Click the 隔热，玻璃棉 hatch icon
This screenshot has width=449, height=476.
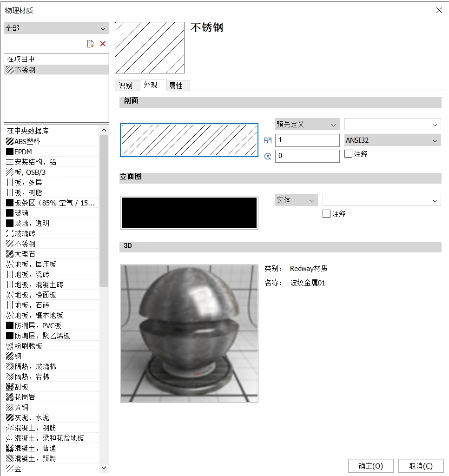click(x=10, y=366)
